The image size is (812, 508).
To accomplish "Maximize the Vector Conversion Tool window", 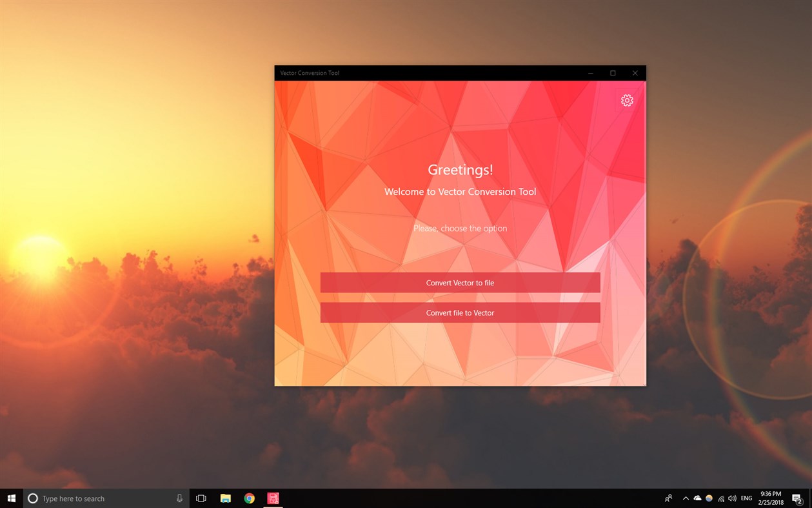I will click(x=612, y=73).
